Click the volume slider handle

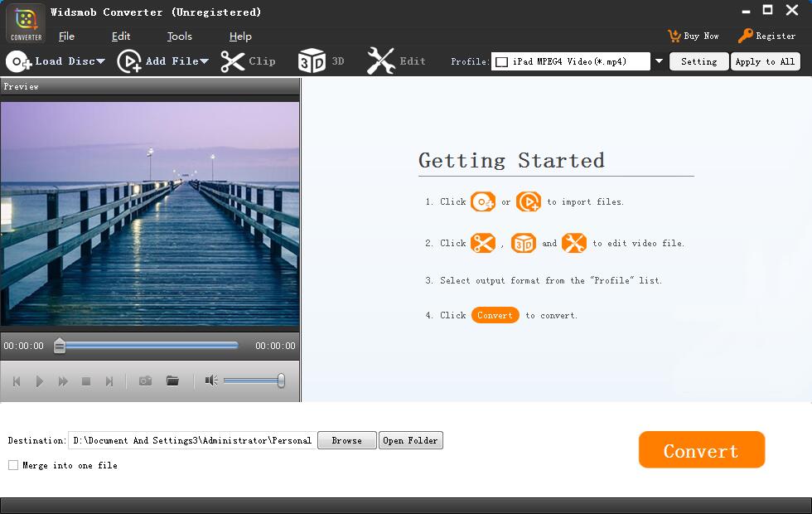click(x=281, y=381)
